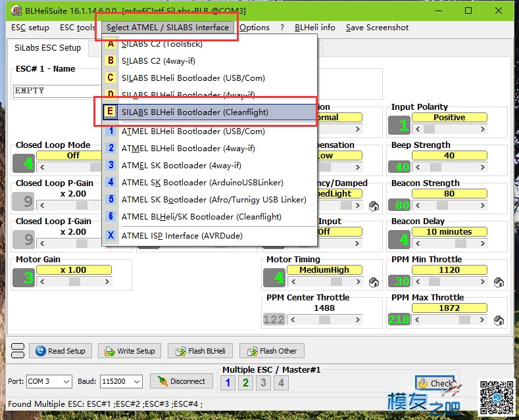Toggle ESC 4 in Multiple ESC selector
Viewport: 519px width, 420px height.
tap(281, 383)
